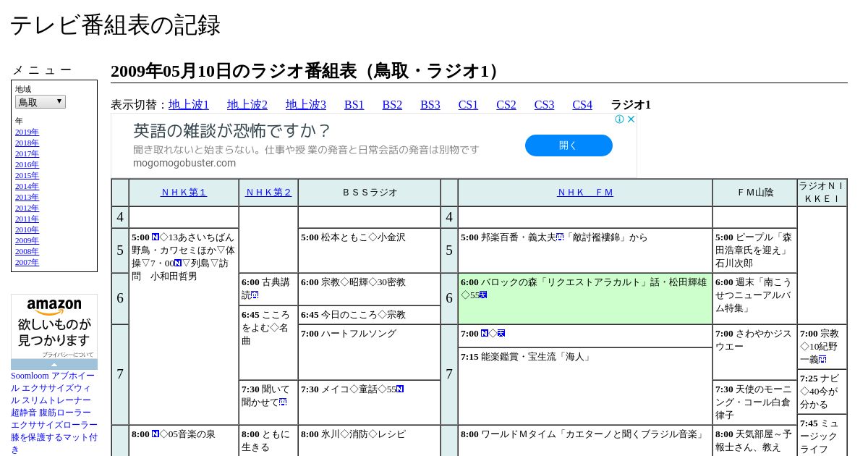The image size is (868, 456).
Task: Click the Amazon ad banner image
Action: coord(54,327)
